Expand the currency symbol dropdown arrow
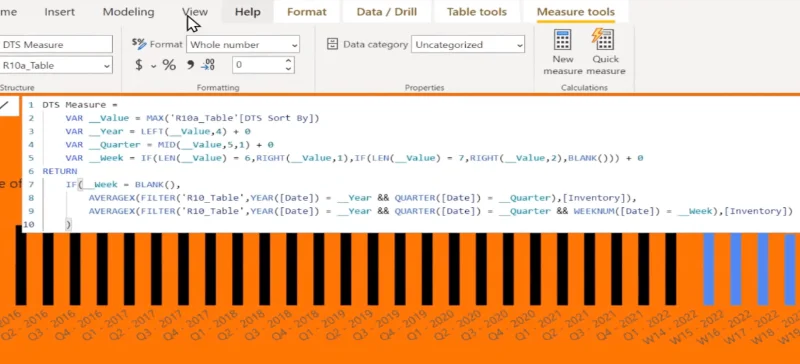The width and height of the screenshot is (800, 364). pyautogui.click(x=154, y=66)
